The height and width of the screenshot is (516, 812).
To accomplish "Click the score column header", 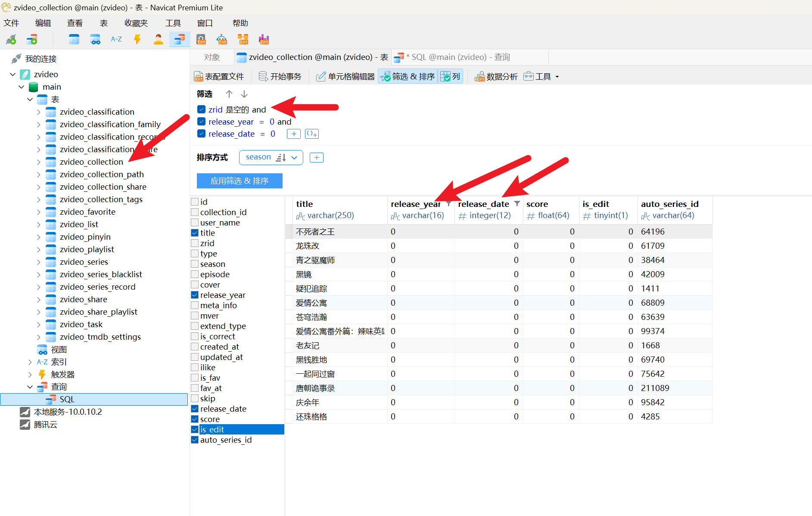I will tap(551, 210).
